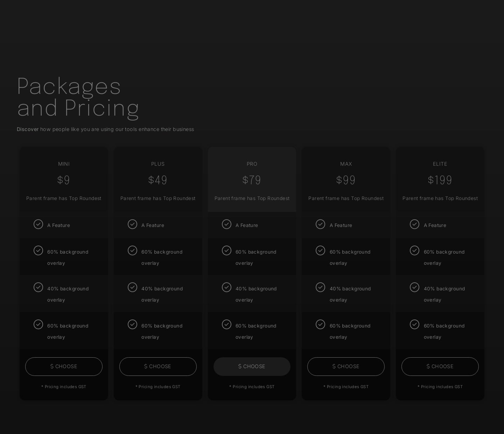Click the Packages and Pricing heading
The height and width of the screenshot is (434, 504).
pos(78,96)
